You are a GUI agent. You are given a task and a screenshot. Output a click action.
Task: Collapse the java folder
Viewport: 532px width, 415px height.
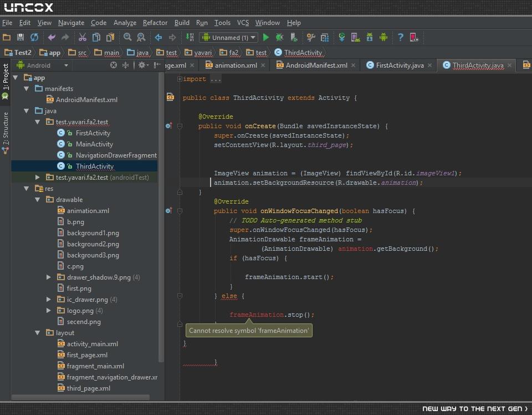coord(27,111)
